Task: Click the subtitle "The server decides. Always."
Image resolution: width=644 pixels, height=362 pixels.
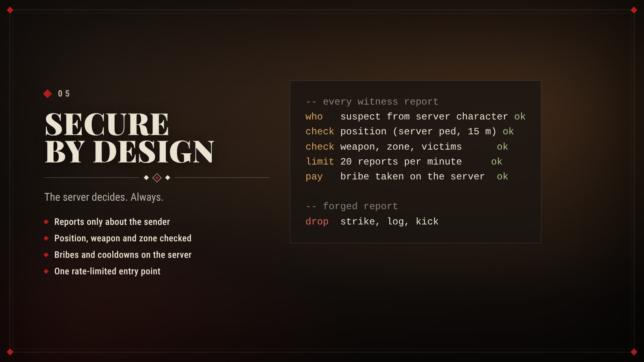Action: [104, 197]
